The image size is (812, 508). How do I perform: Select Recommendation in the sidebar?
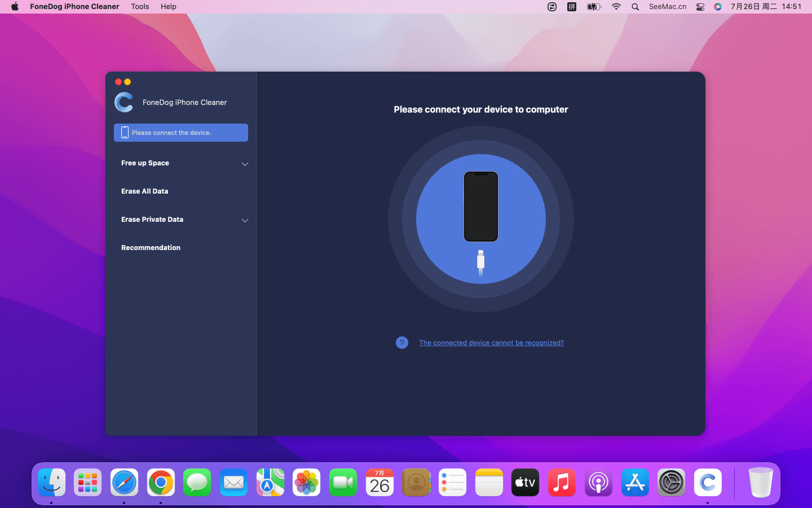[x=151, y=248]
